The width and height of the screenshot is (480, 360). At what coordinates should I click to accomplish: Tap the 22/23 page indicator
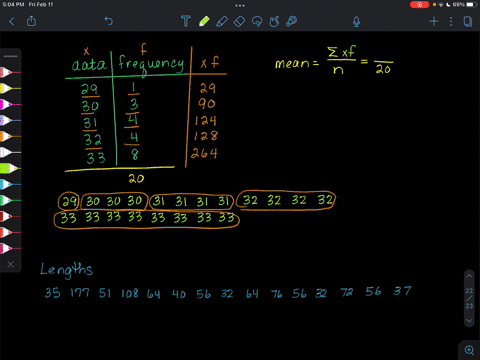pos(469,298)
